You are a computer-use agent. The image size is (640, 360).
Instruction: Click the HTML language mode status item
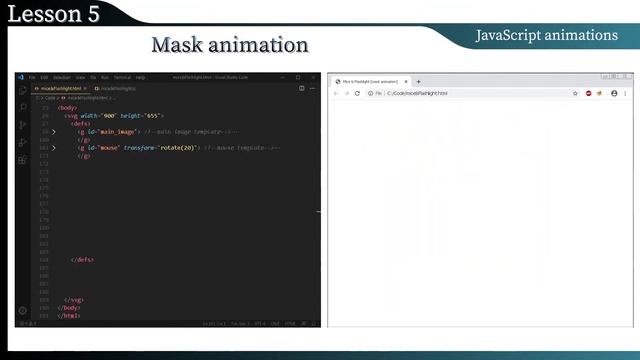[290, 324]
